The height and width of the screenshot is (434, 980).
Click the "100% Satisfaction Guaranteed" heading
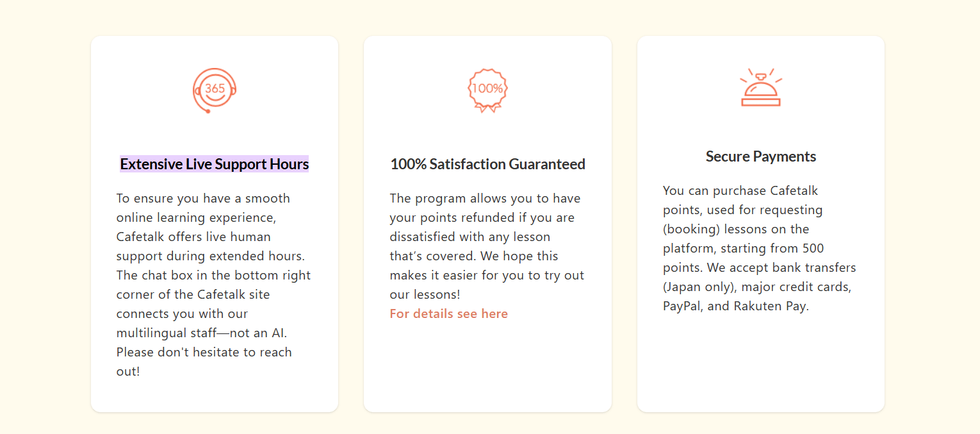coord(487,164)
